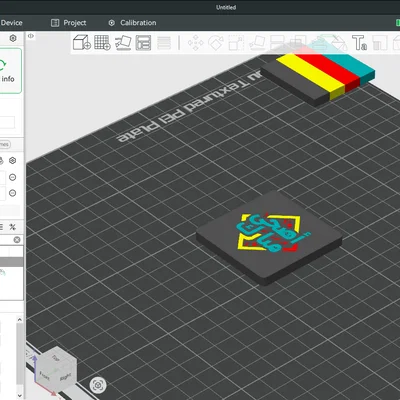Clear the search field with X icon

pos(17,240)
